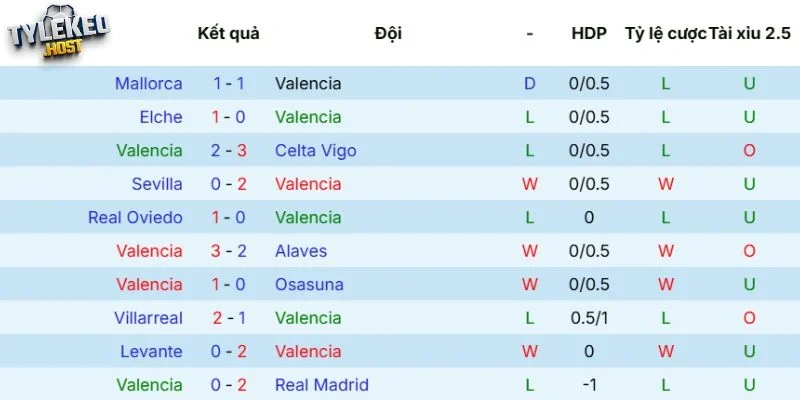The width and height of the screenshot is (800, 400).
Task: Open the Elche team link
Action: tap(160, 117)
